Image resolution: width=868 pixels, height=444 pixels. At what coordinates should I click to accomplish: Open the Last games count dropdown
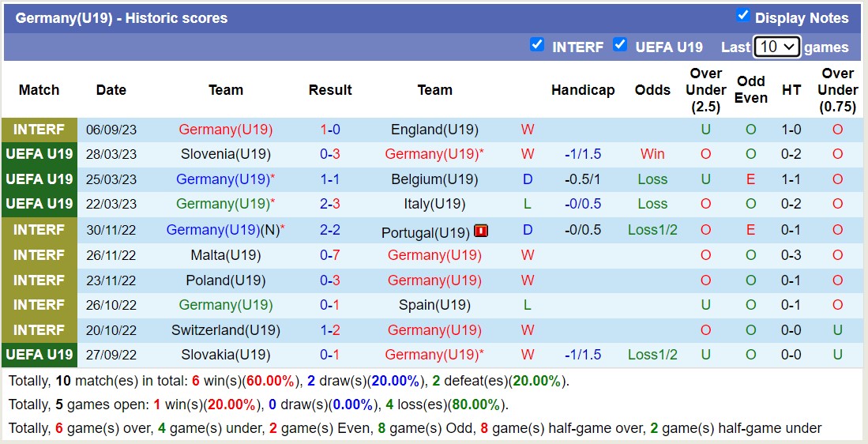776,47
